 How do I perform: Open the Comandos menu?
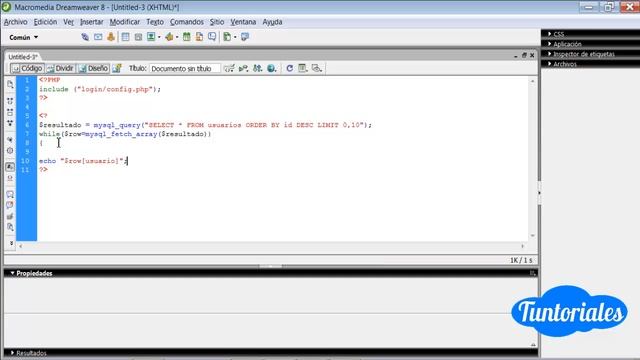(187, 22)
